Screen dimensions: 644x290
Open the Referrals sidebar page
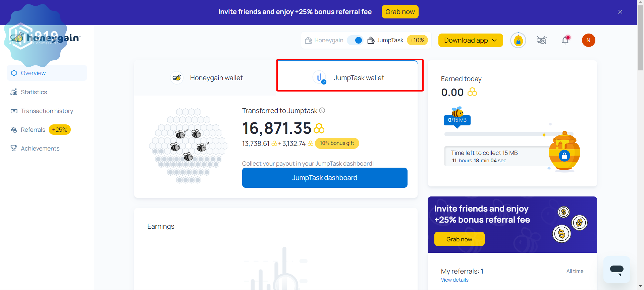point(33,130)
